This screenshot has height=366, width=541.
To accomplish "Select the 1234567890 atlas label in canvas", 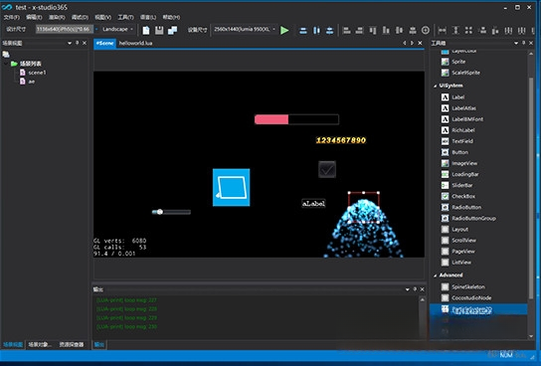I will (341, 140).
